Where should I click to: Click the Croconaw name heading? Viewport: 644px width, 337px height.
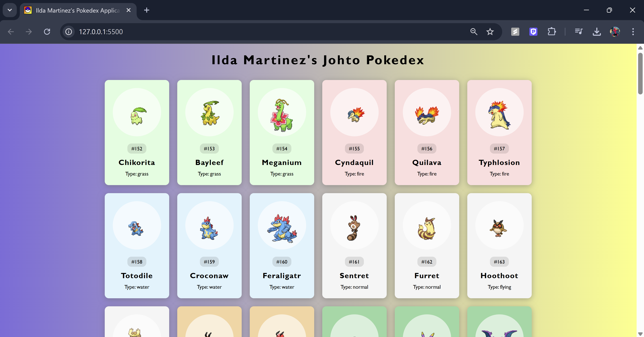click(x=209, y=275)
